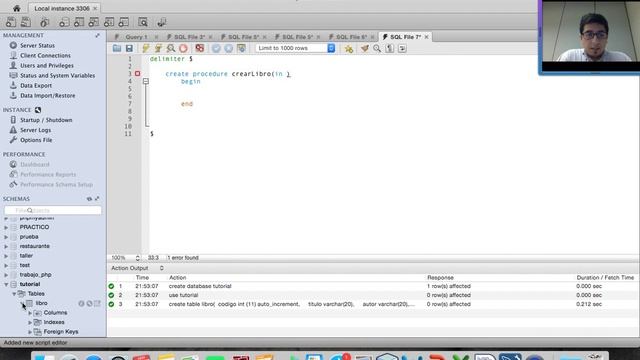Create a new view toolbar icon

(93, 22)
